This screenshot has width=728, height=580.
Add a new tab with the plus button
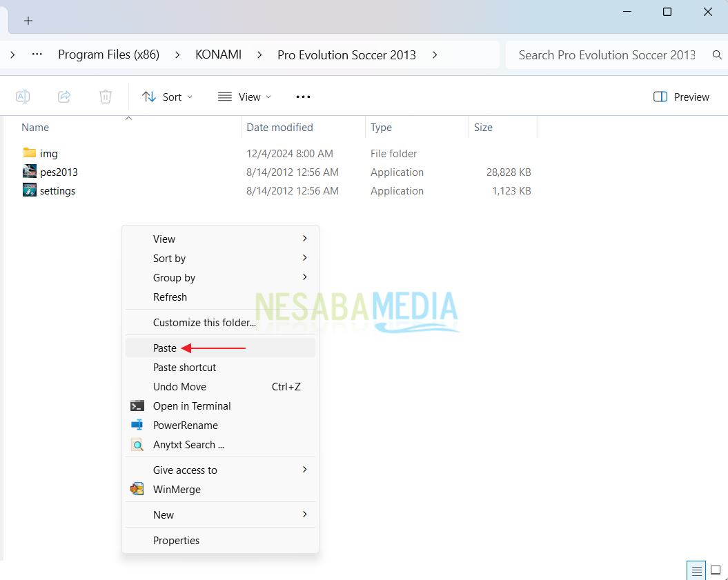pos(28,21)
